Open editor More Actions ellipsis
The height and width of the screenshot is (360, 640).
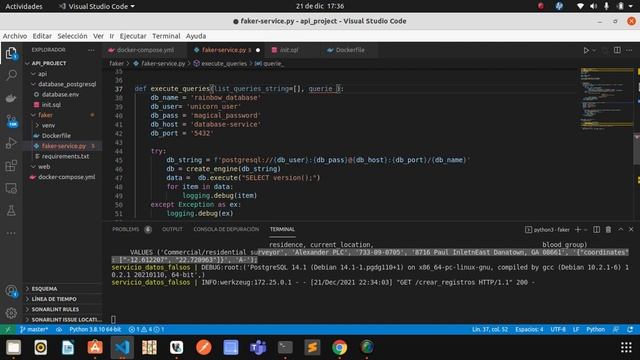pyautogui.click(x=629, y=50)
